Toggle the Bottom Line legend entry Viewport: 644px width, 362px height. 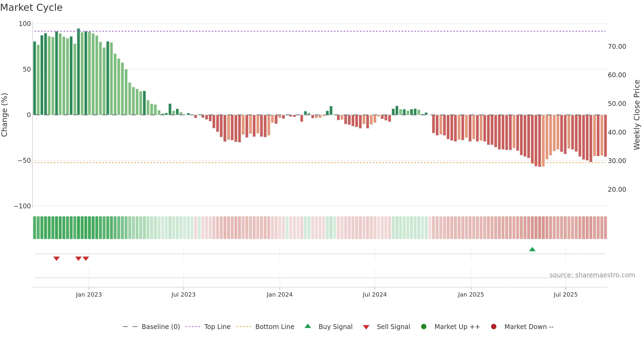pyautogui.click(x=265, y=327)
